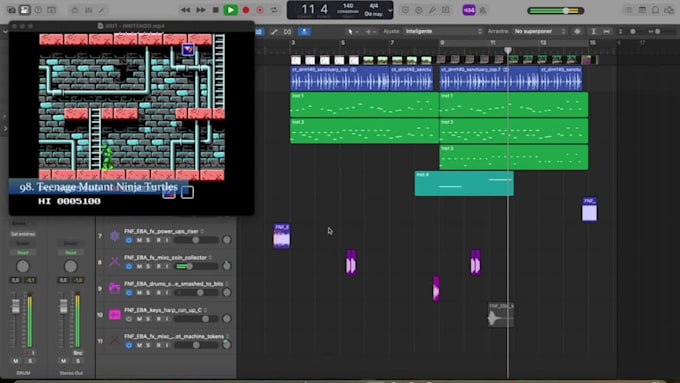This screenshot has height=383, width=680.
Task: Toggle power button on track 11
Action: (129, 345)
